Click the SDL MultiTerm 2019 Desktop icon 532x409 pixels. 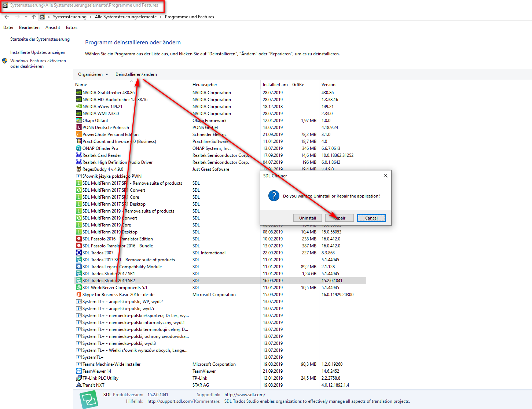[x=78, y=232]
